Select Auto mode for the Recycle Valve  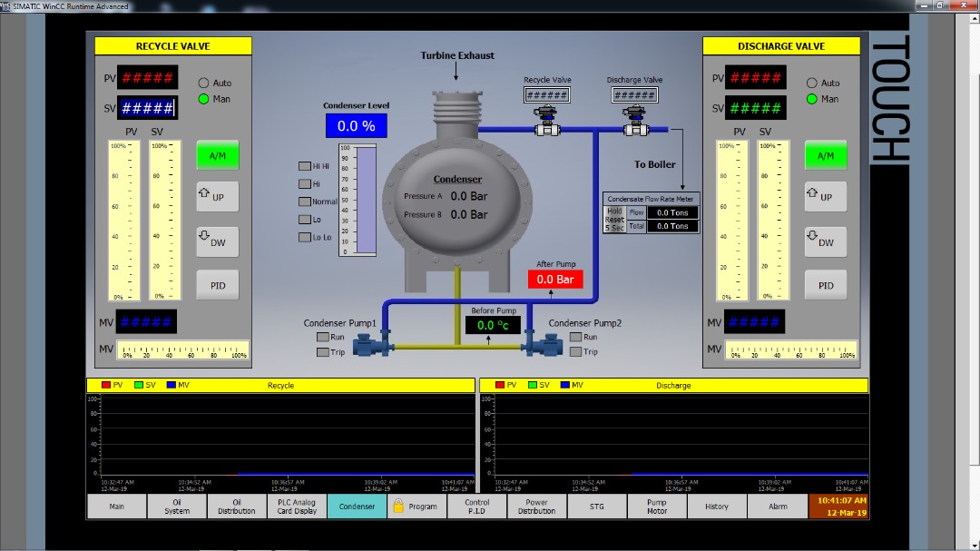pos(204,83)
